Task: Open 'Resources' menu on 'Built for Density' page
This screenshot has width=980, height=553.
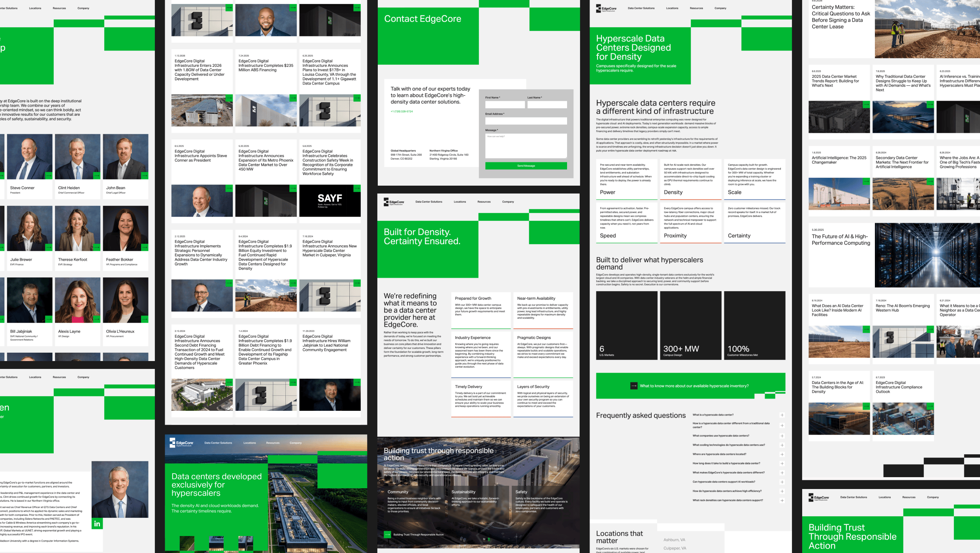Action: click(484, 202)
